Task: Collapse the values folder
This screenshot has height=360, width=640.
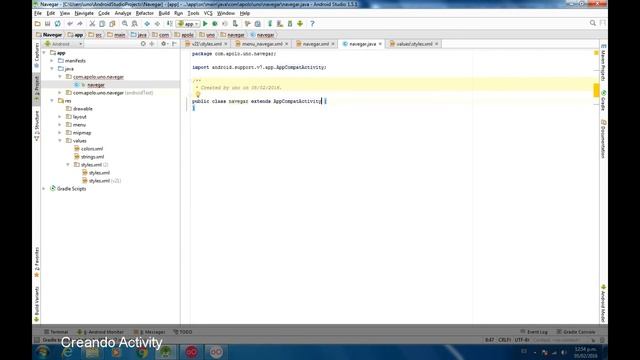Action: tap(60, 141)
